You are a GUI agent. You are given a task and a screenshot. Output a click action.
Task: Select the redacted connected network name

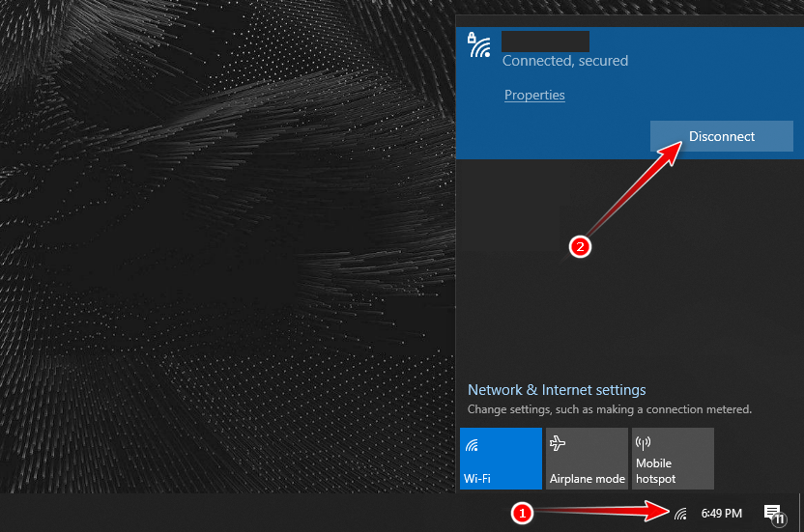point(545,41)
